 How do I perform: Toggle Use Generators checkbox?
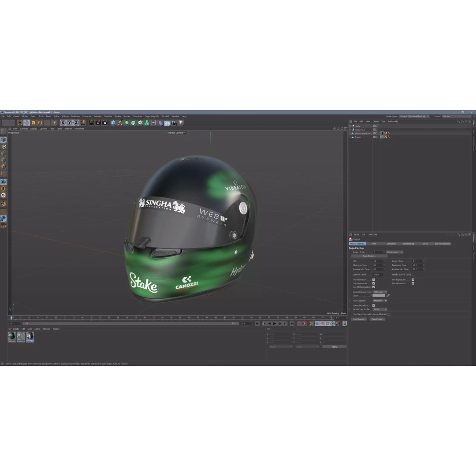point(373,283)
